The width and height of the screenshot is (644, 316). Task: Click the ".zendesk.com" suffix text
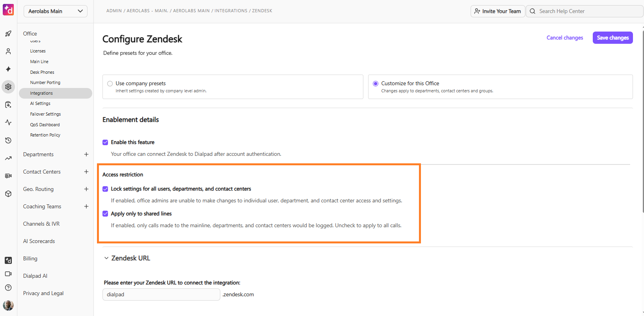[238, 295]
